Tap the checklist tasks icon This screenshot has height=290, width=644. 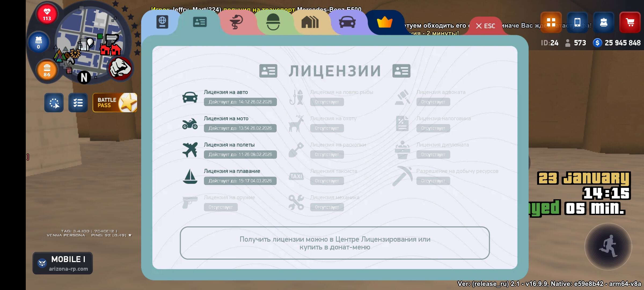[x=78, y=103]
